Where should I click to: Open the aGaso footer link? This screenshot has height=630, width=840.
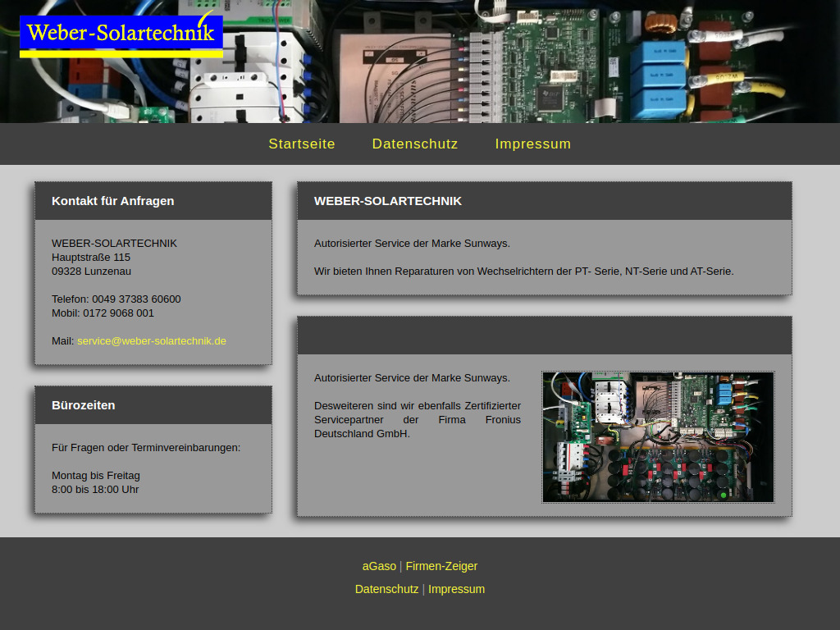pos(379,566)
